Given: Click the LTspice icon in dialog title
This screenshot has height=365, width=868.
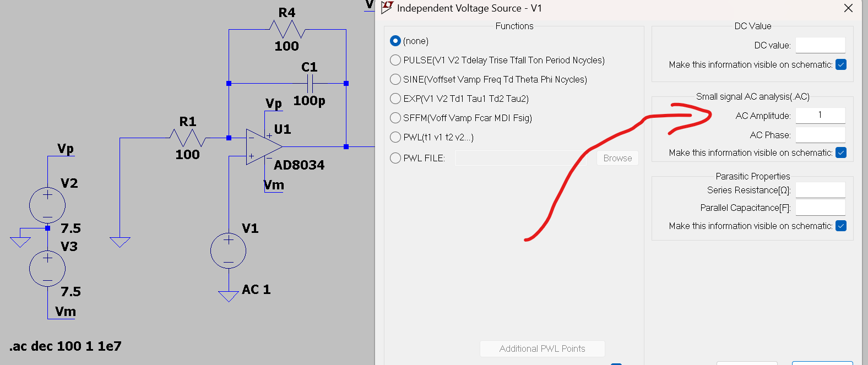Looking at the screenshot, I should [x=387, y=8].
